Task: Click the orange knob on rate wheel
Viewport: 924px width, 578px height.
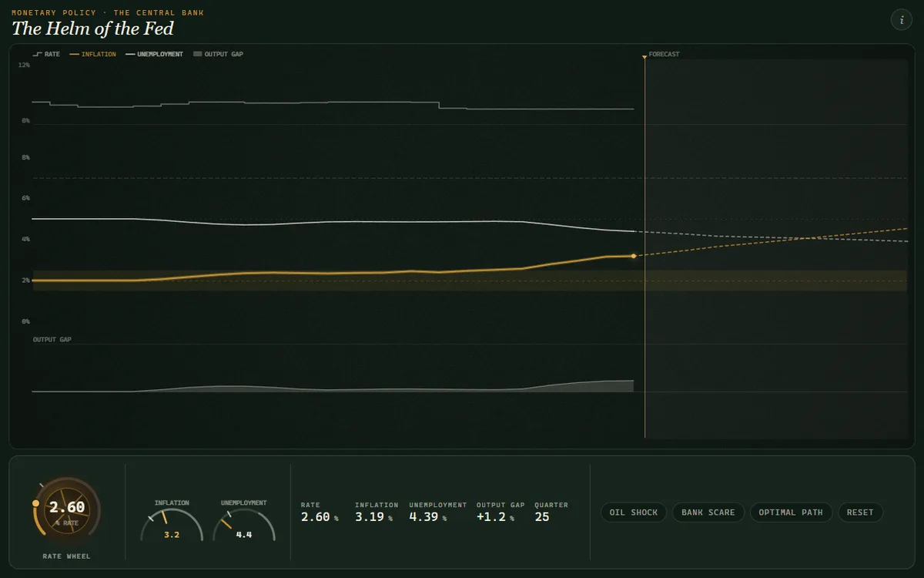Action: coord(35,503)
